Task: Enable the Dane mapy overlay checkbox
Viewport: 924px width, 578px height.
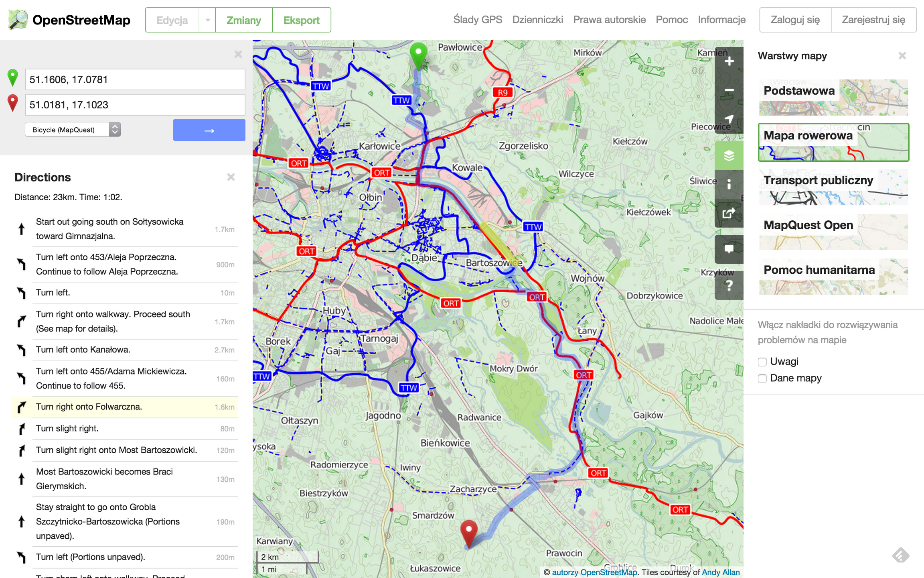Action: (762, 379)
